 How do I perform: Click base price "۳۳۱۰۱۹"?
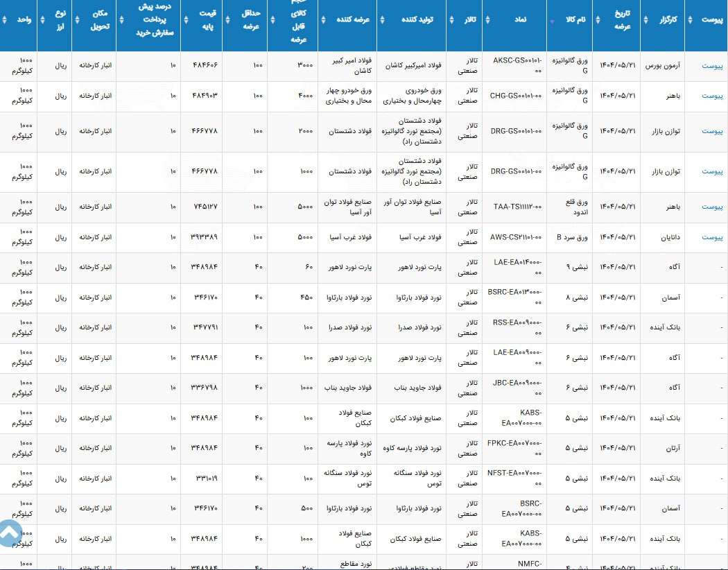(x=206, y=478)
